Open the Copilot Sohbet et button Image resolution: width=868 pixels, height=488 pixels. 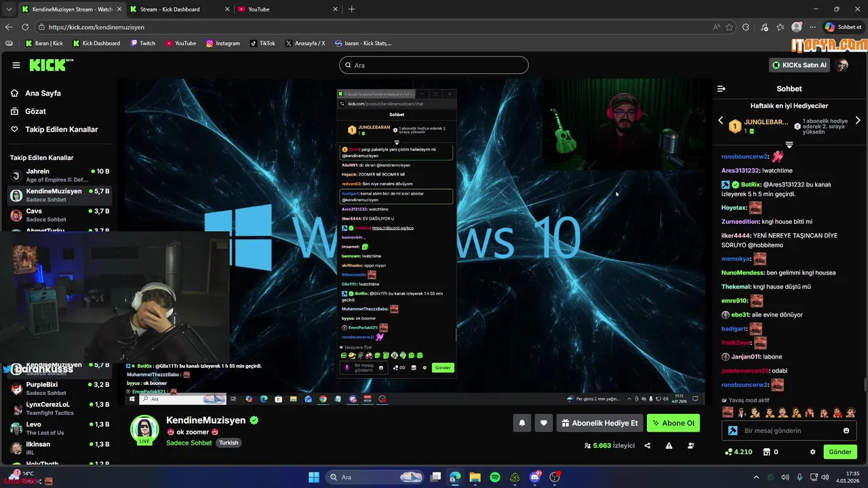(843, 27)
